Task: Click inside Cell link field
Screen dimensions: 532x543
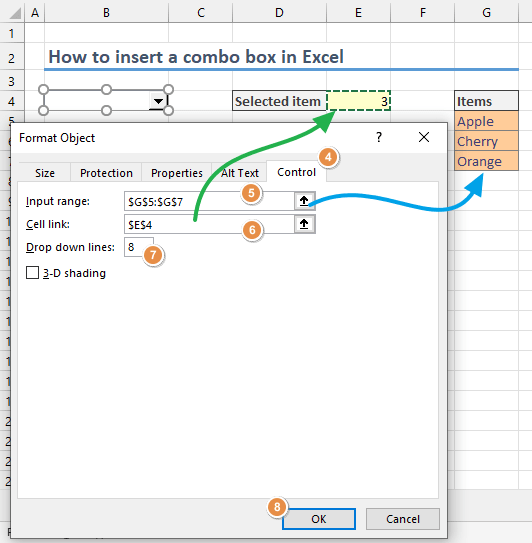Action: 209,224
